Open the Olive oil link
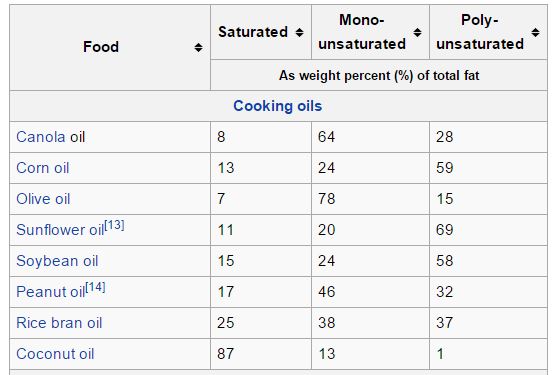The height and width of the screenshot is (375, 557). coord(43,199)
